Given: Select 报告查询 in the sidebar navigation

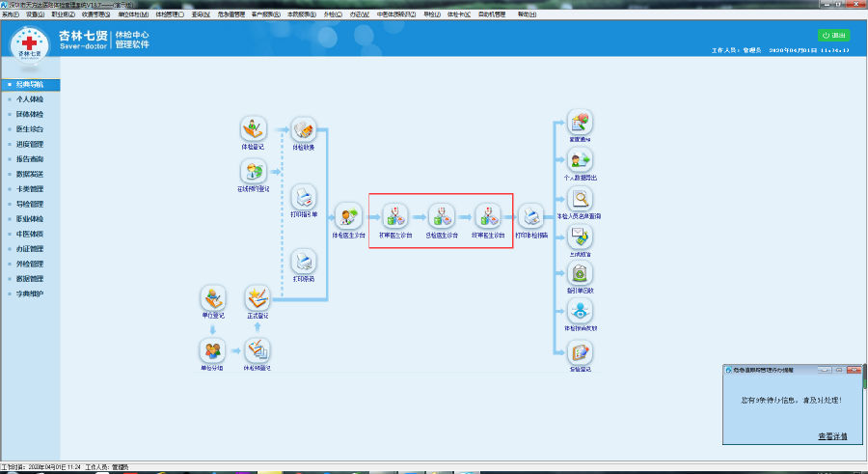Looking at the screenshot, I should (30, 159).
